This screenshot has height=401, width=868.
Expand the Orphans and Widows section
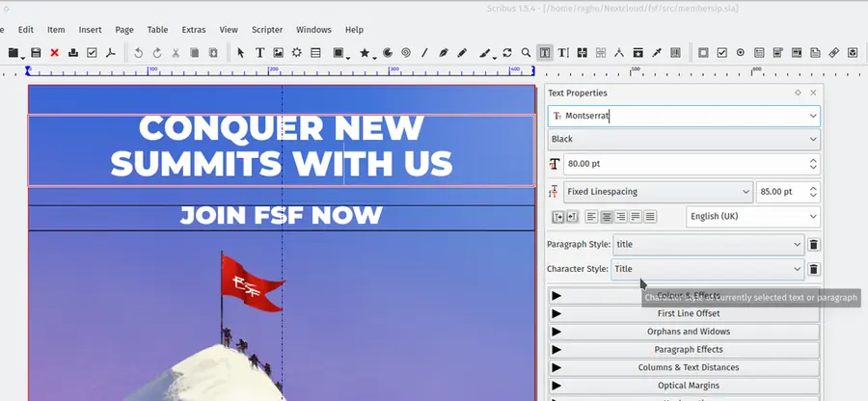[x=684, y=332]
